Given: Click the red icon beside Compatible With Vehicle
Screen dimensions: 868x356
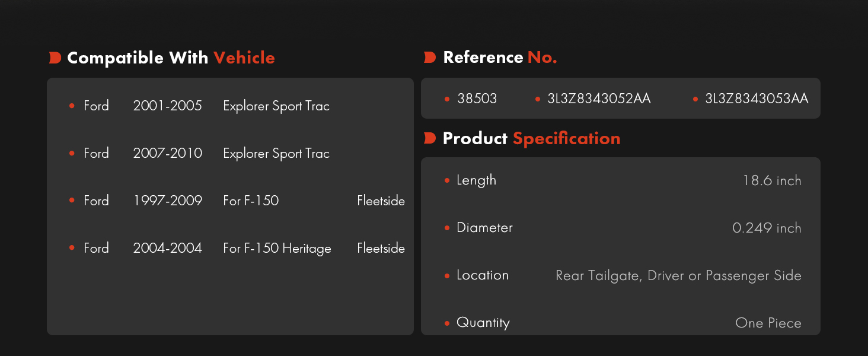Looking at the screenshot, I should click(x=55, y=58).
